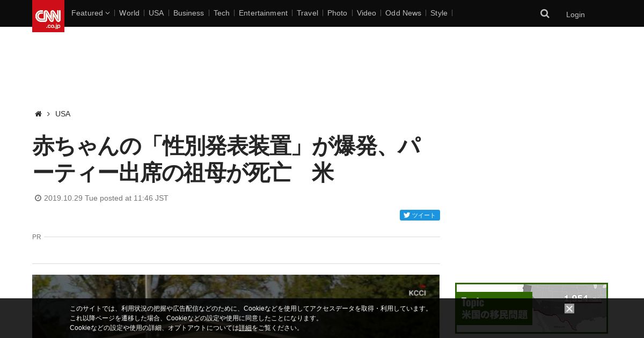Go to home via breadcrumb house icon

[x=38, y=114]
